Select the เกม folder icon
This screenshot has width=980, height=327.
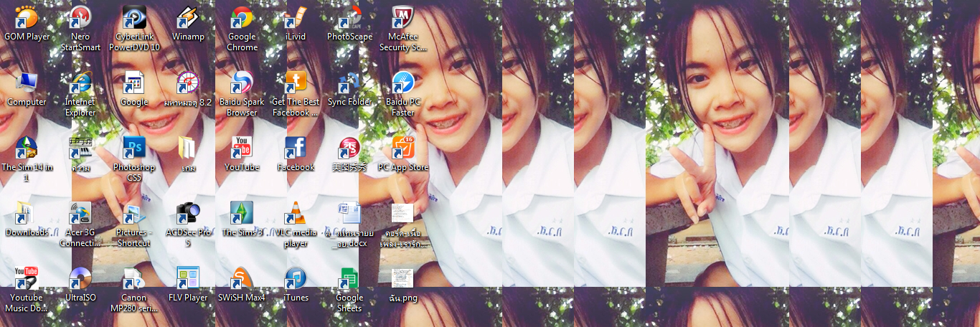pos(188,148)
